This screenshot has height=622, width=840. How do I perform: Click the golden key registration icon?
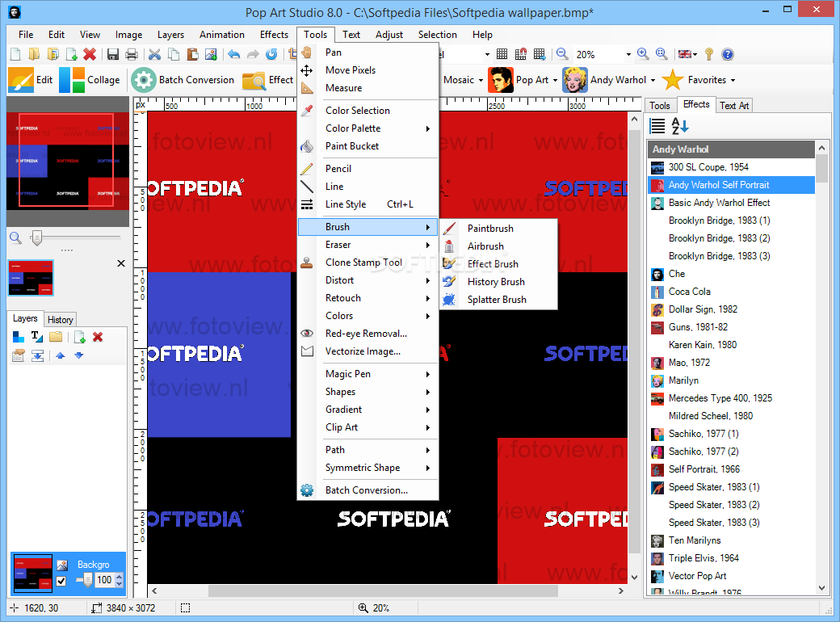tap(709, 54)
